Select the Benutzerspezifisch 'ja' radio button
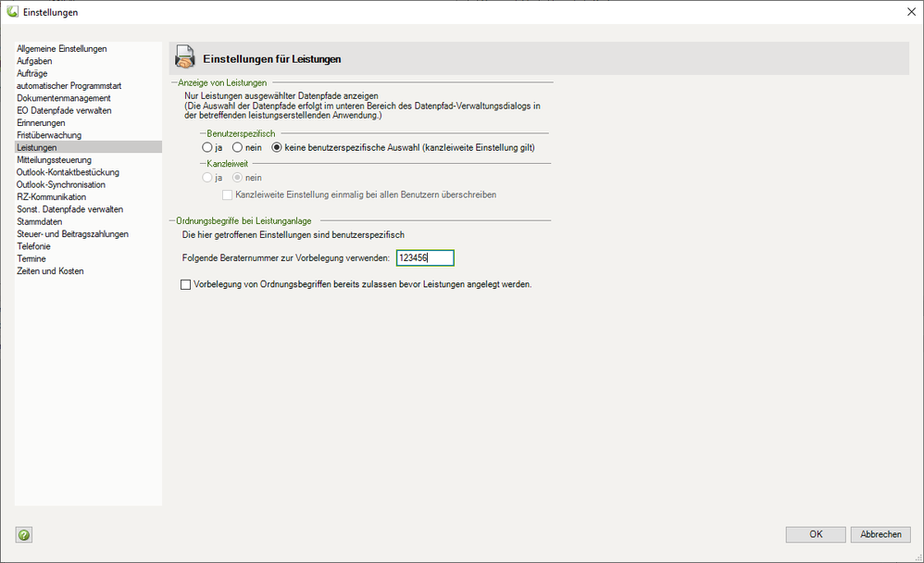 (207, 147)
